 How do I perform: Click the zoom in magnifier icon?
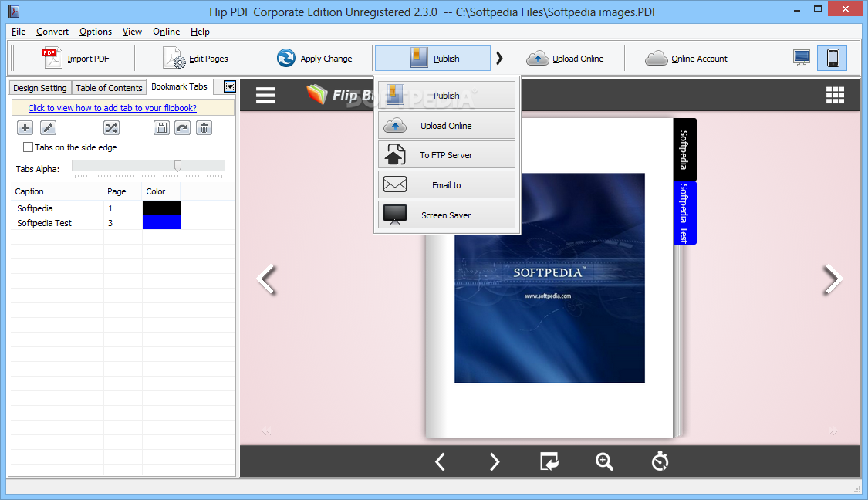click(x=604, y=461)
